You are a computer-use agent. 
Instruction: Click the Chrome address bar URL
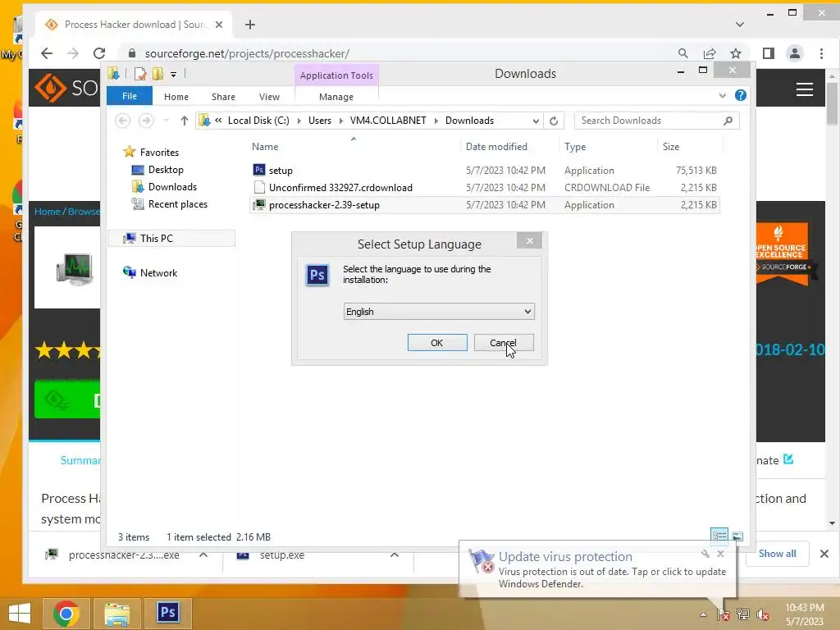[247, 53]
